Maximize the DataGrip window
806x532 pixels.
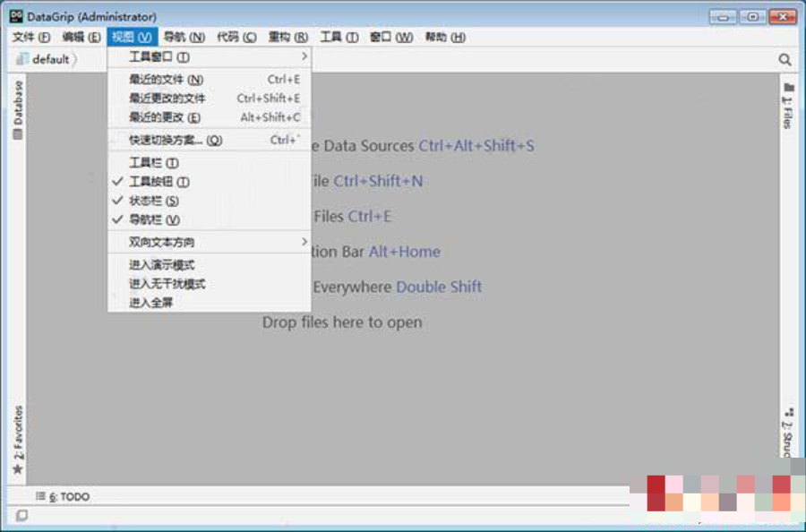(x=752, y=17)
